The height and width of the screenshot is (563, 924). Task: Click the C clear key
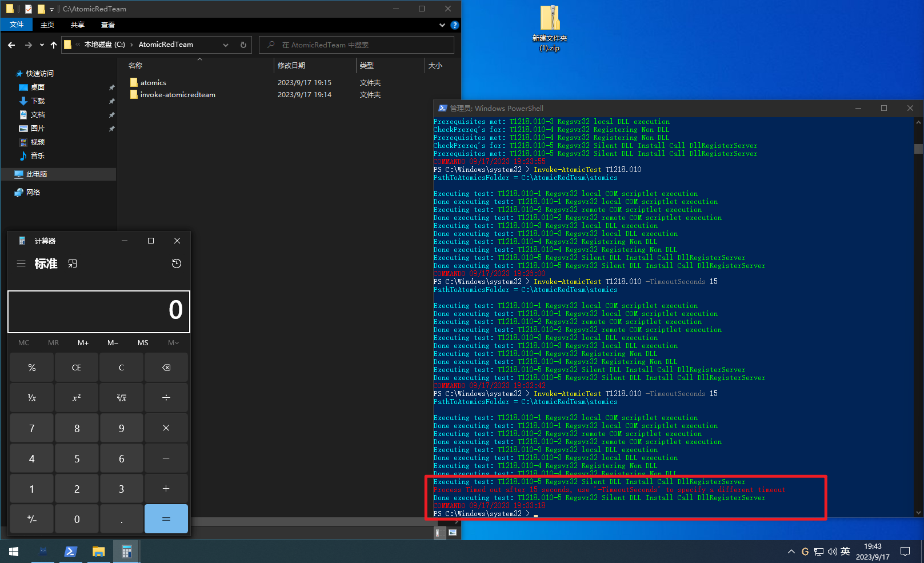(121, 368)
